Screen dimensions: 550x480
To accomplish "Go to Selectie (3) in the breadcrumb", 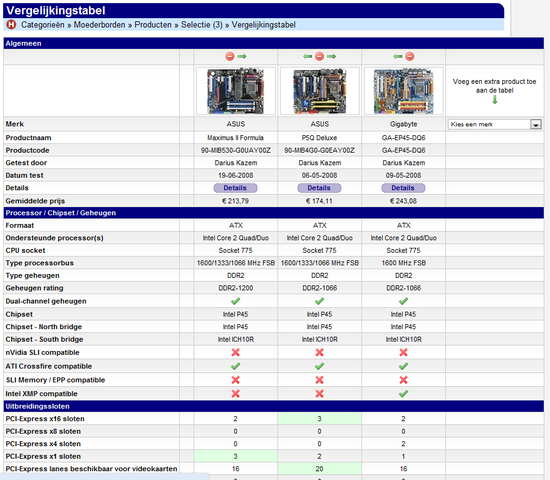I will tap(202, 25).
